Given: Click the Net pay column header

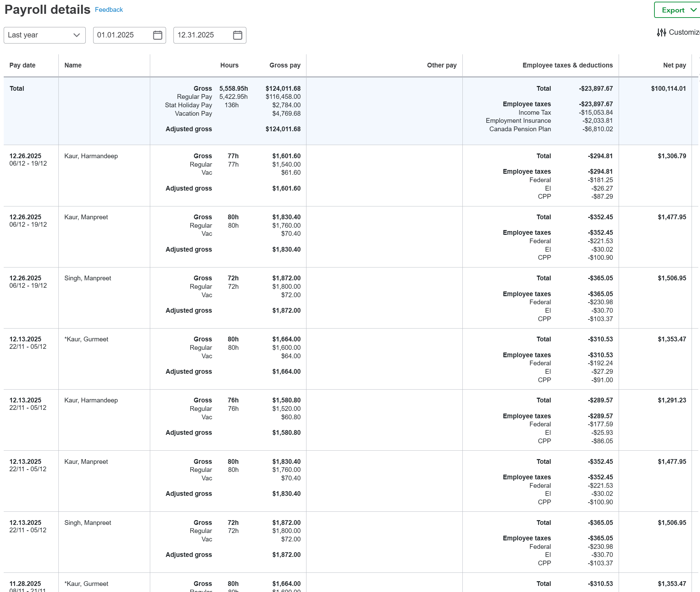Looking at the screenshot, I should pyautogui.click(x=674, y=65).
